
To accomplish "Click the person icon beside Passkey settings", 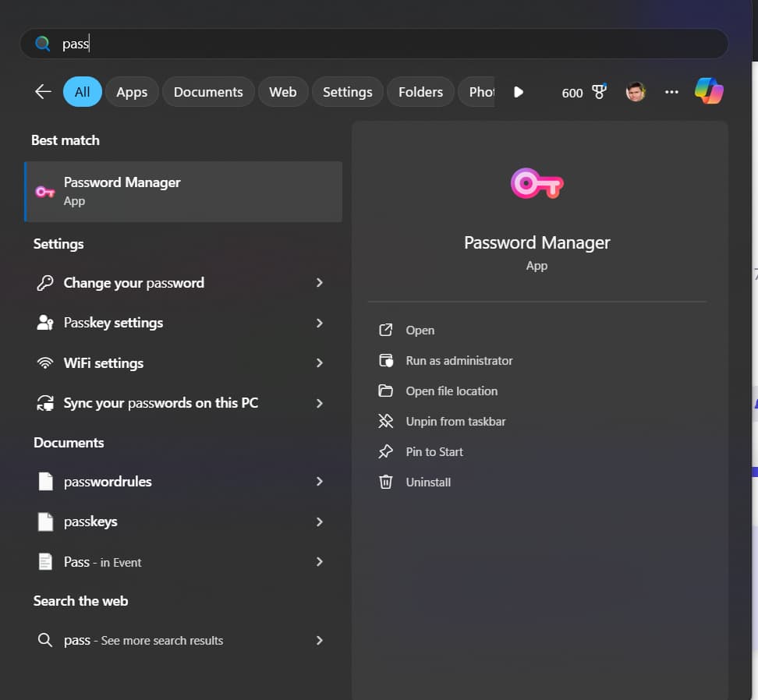I will (45, 322).
